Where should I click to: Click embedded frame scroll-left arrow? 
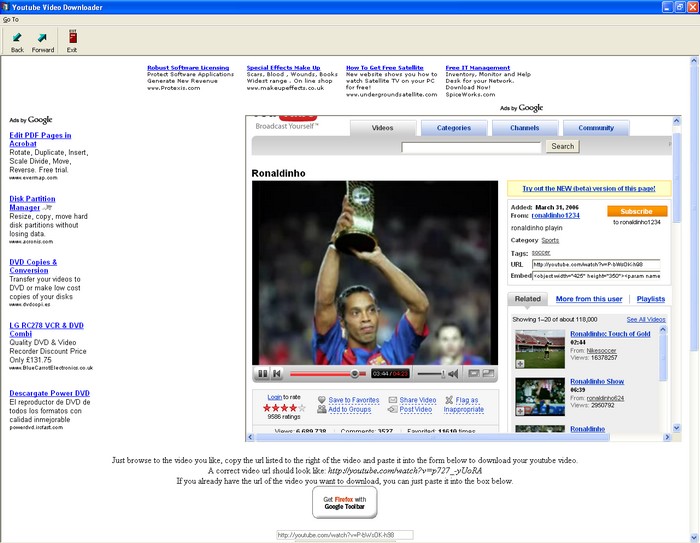pos(250,437)
